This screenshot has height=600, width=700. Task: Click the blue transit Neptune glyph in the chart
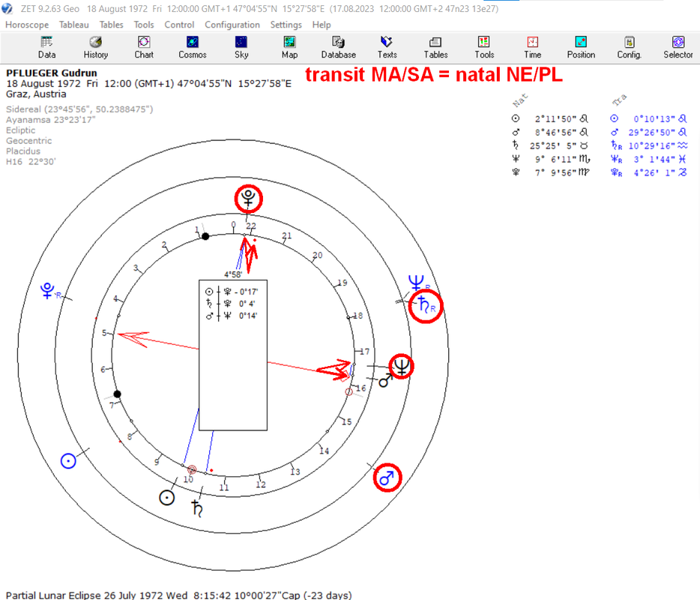coord(416,282)
